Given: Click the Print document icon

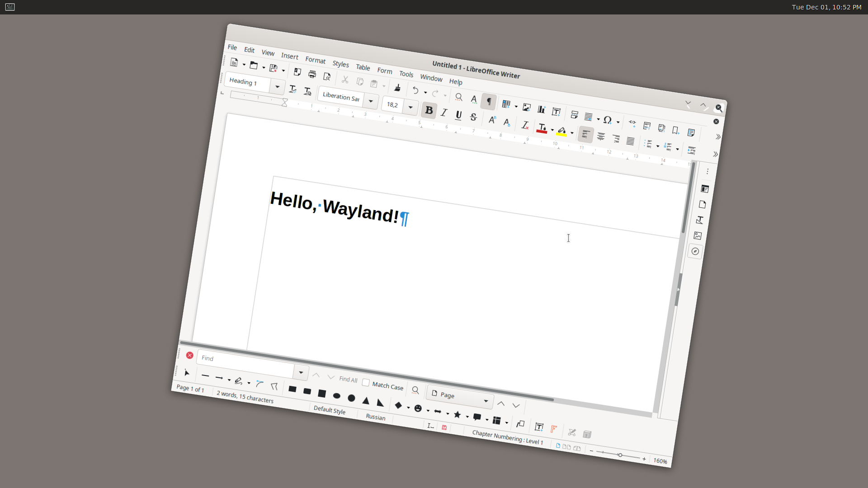Looking at the screenshot, I should point(312,74).
